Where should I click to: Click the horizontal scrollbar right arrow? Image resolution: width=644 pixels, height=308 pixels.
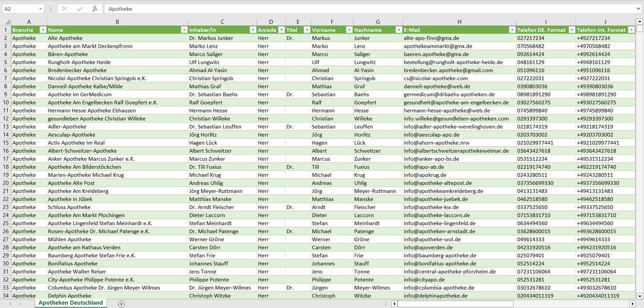[x=632, y=304]
